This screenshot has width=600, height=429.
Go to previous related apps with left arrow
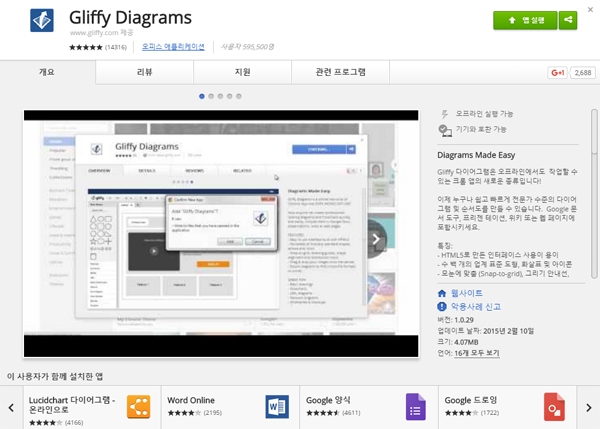click(11, 408)
